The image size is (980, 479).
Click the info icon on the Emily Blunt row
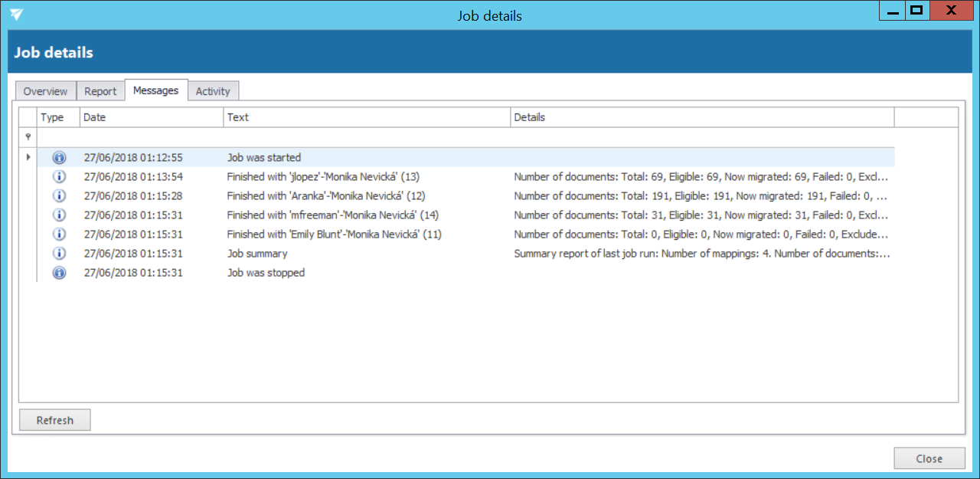tap(59, 235)
